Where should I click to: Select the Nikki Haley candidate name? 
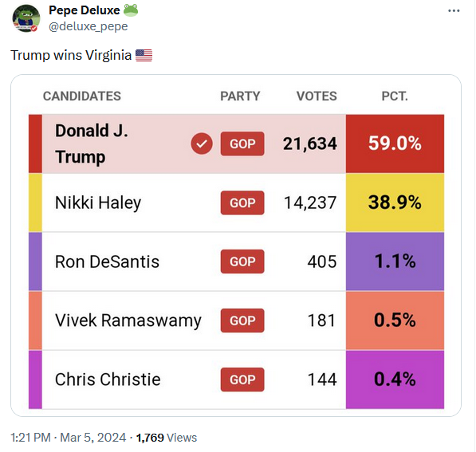coord(98,202)
